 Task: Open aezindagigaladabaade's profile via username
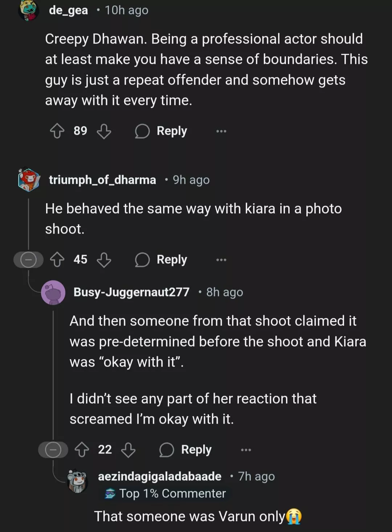pos(160,476)
